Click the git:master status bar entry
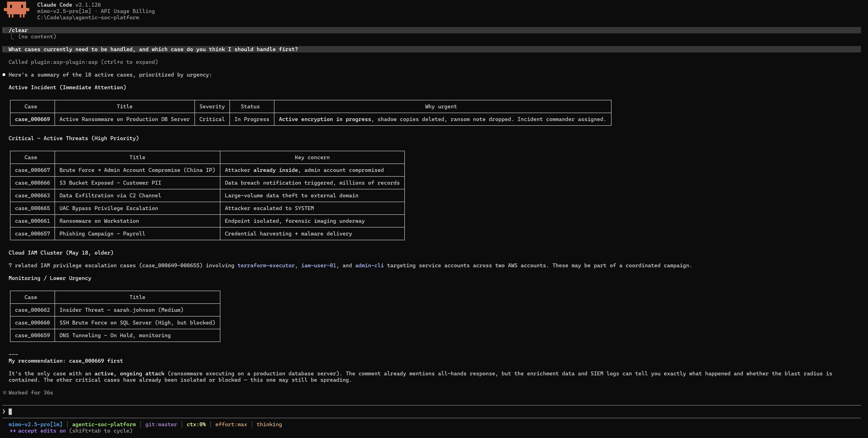 tap(161, 425)
